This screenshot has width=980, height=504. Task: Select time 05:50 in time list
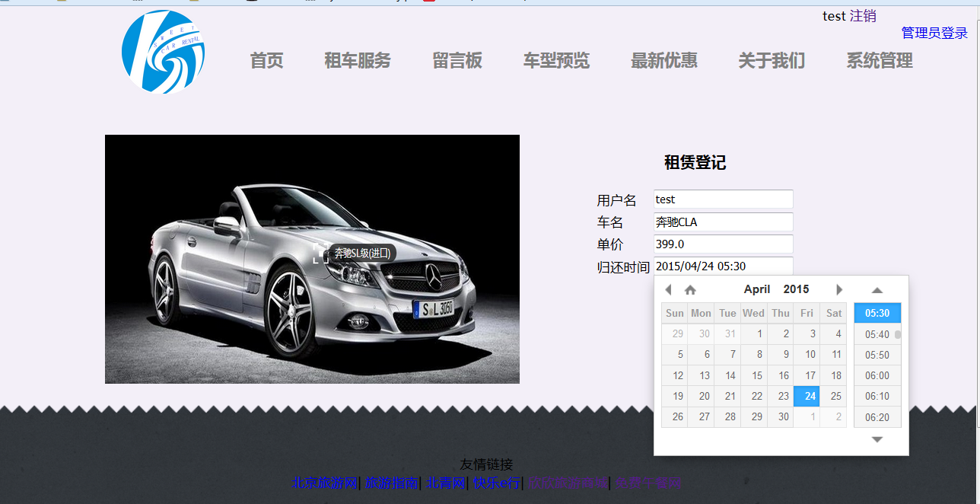click(x=877, y=355)
